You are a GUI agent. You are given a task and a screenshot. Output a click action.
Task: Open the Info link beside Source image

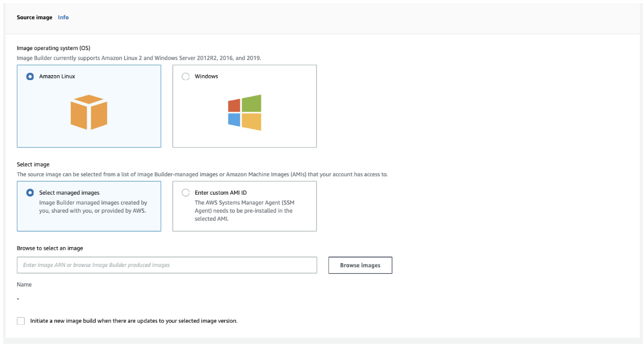pyautogui.click(x=63, y=18)
